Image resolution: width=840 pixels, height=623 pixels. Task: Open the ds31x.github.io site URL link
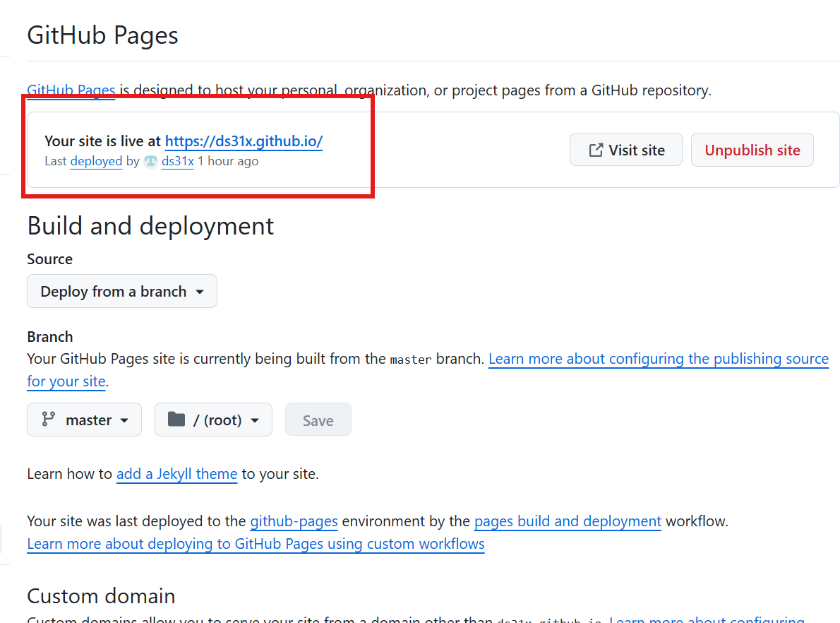[x=244, y=141]
